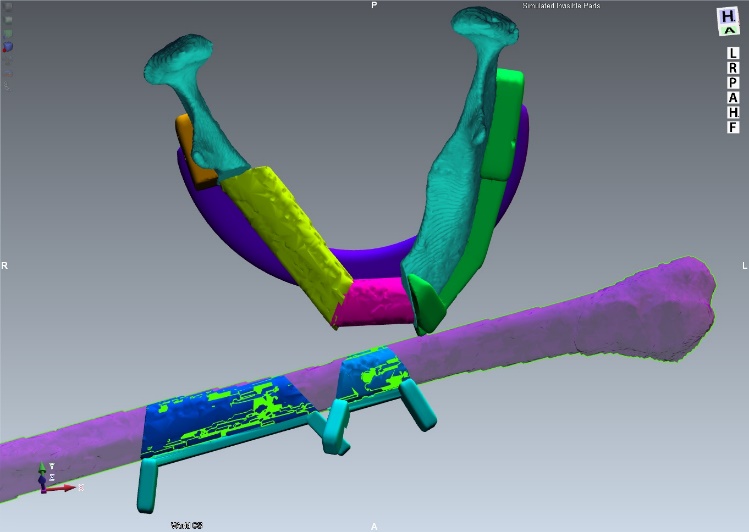Click the red X axis arrow of triad

tap(66, 489)
